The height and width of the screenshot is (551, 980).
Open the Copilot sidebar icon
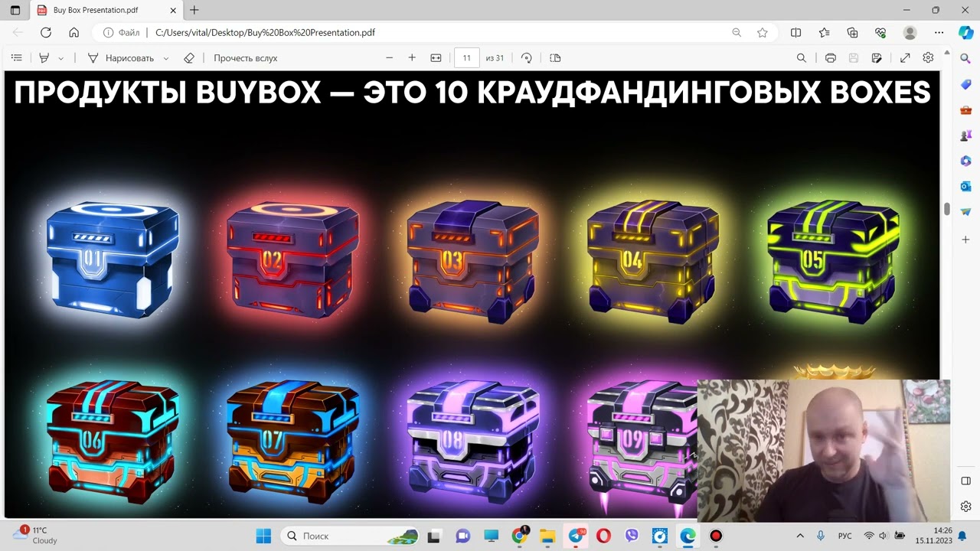(x=966, y=32)
